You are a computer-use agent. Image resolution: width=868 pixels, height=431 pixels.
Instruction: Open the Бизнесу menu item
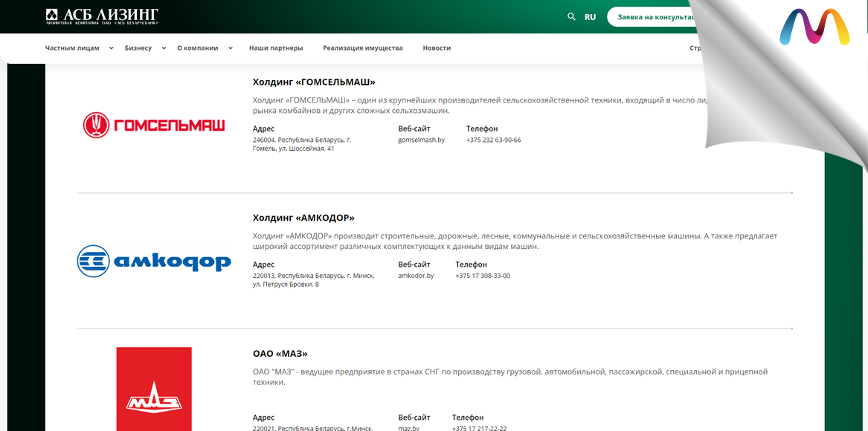point(138,48)
